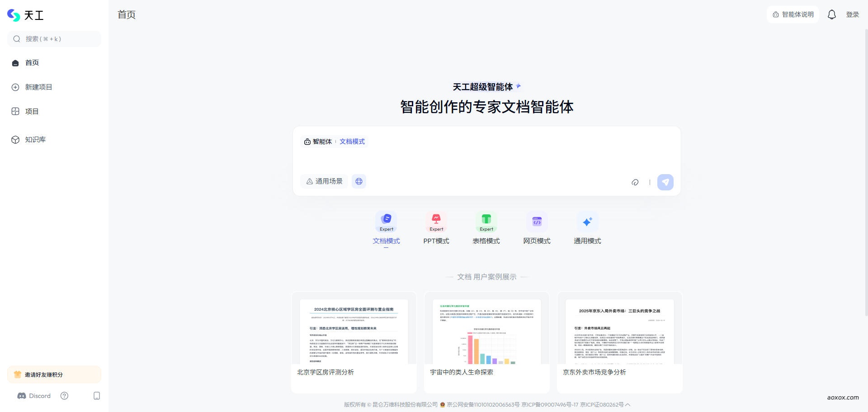Click the 天工超级智能体 heading sparkle
This screenshot has height=412, width=868.
tap(519, 86)
